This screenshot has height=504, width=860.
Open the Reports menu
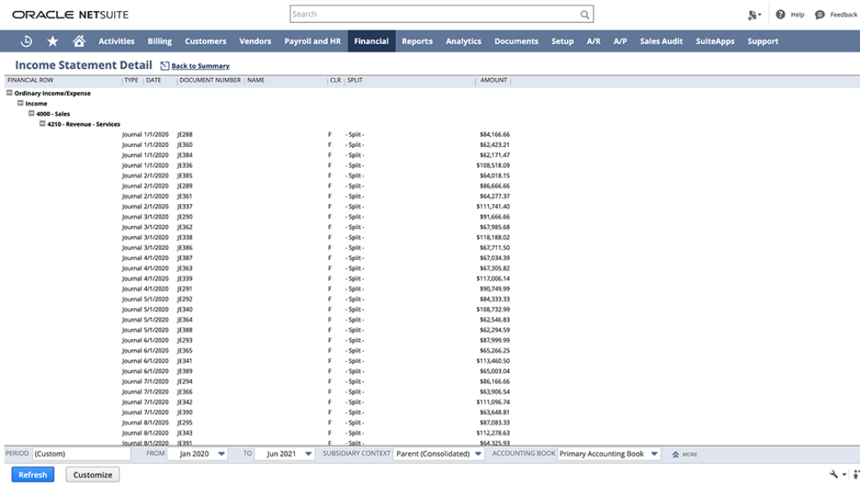click(x=417, y=41)
